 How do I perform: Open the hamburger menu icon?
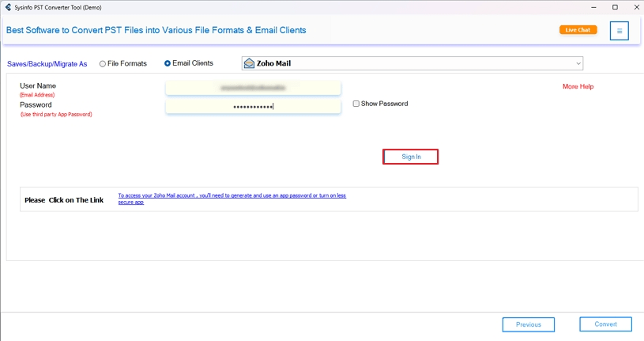click(619, 31)
